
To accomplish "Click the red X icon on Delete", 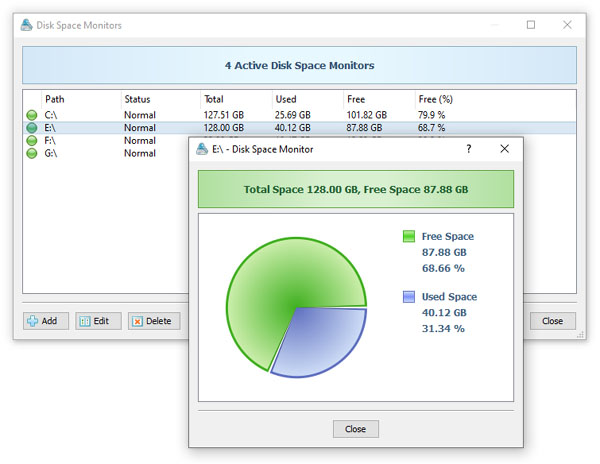I will 137,321.
